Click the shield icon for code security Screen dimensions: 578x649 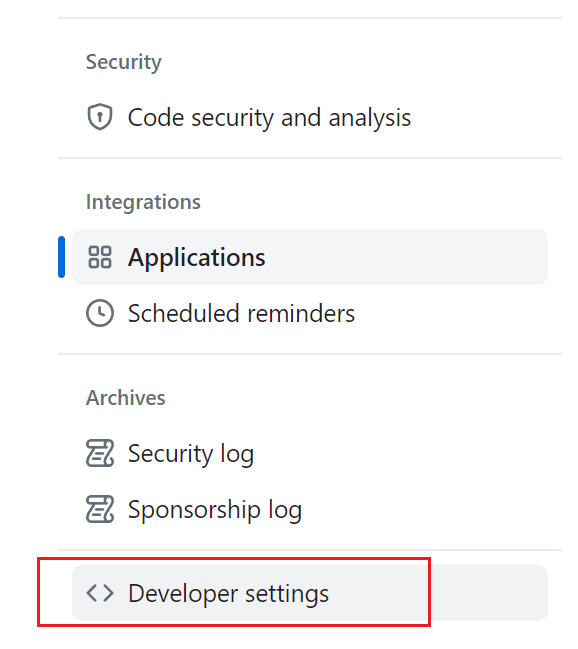point(100,117)
